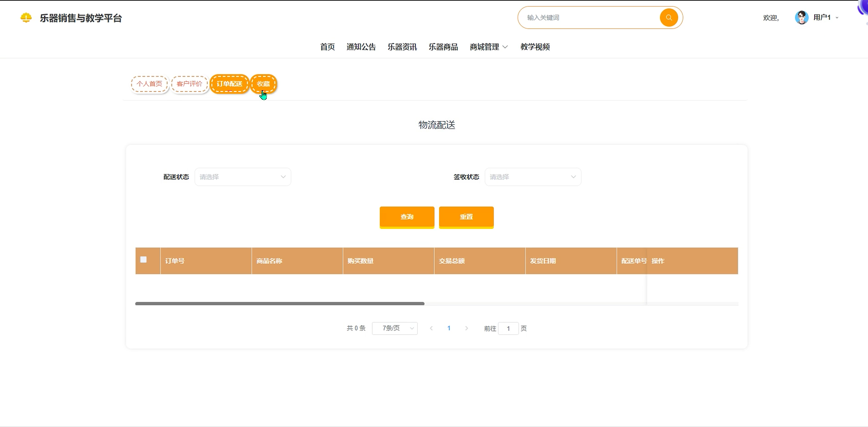
Task: Open 乐器商品 in navigation menu
Action: click(x=443, y=47)
